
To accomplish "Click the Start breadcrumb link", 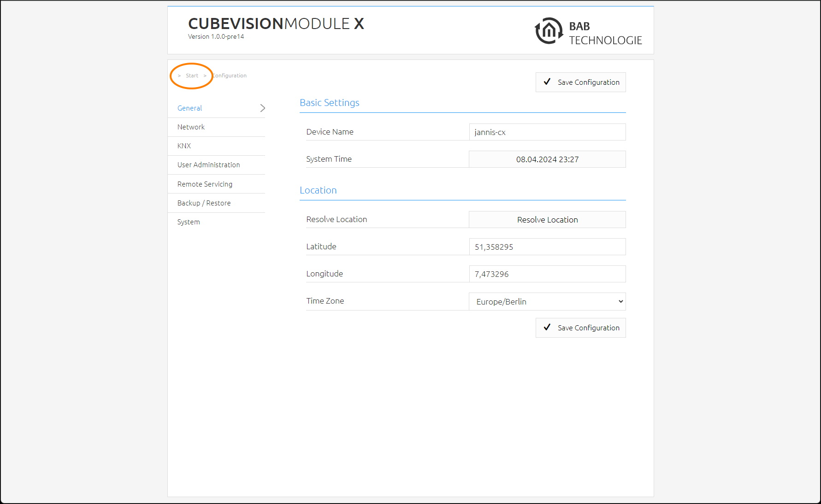I will coord(192,76).
